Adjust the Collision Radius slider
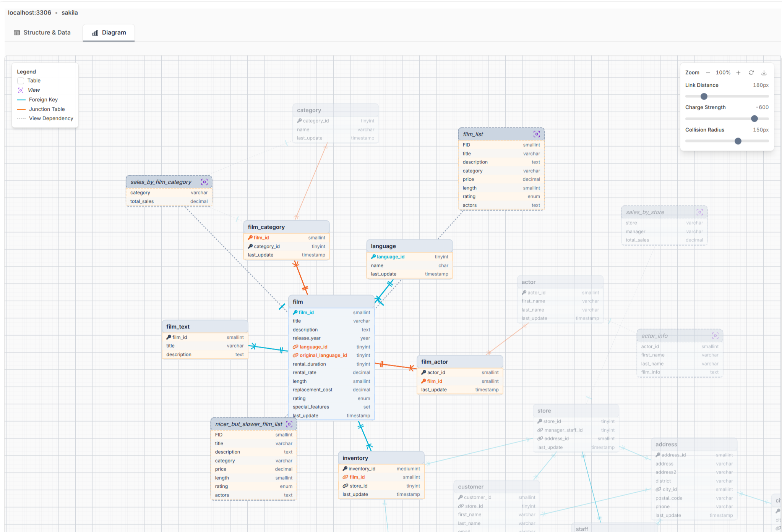This screenshot has height=532, width=782. [x=738, y=141]
